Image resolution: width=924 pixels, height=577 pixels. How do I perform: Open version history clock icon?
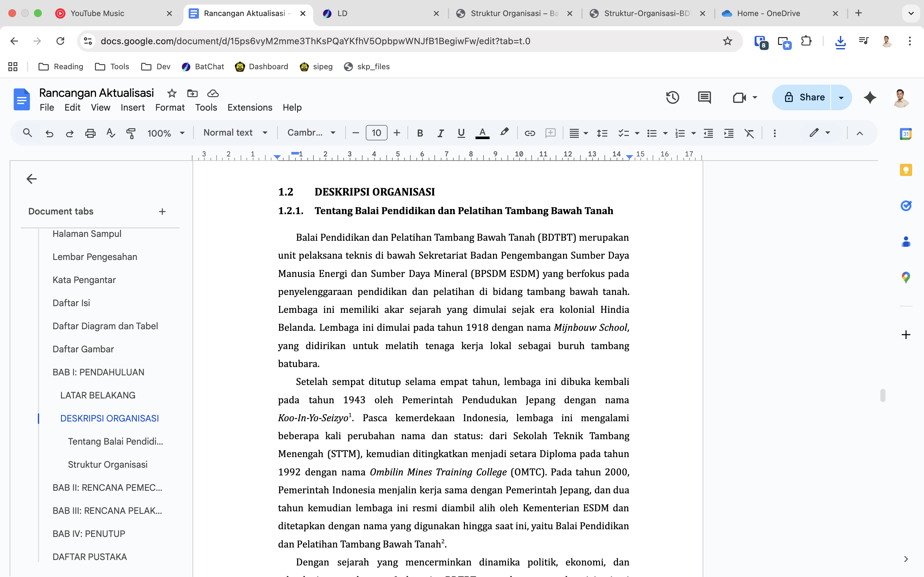coord(672,97)
